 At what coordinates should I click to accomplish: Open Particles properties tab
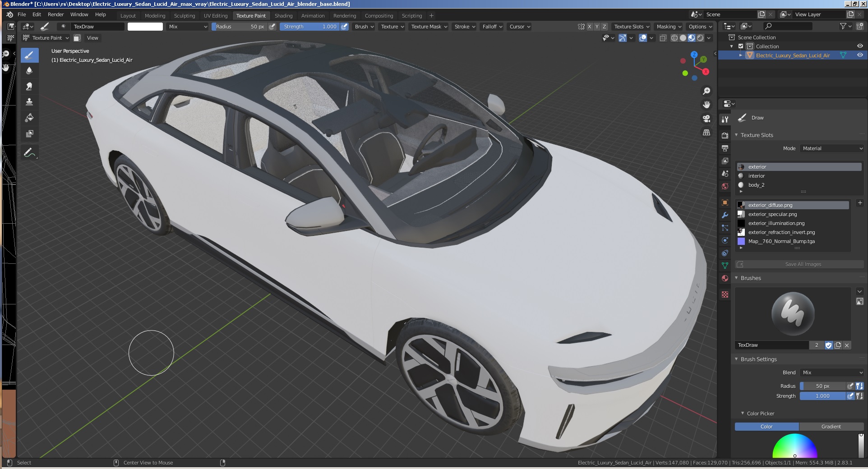tap(725, 228)
